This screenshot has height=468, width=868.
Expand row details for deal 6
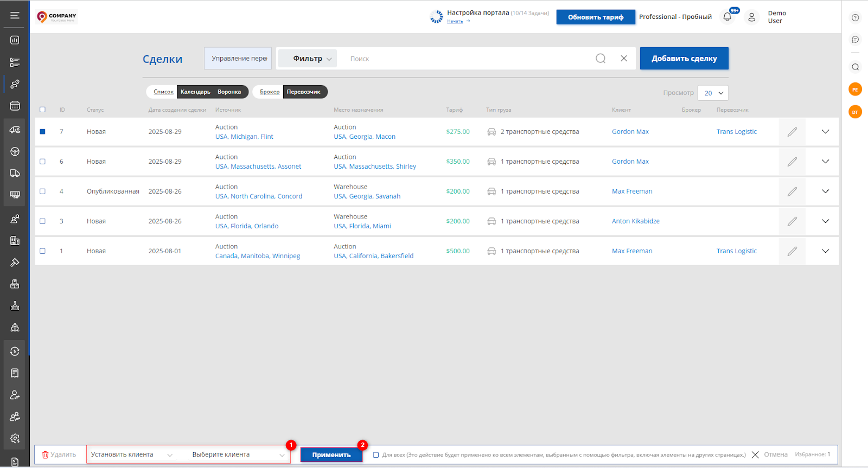click(x=825, y=162)
